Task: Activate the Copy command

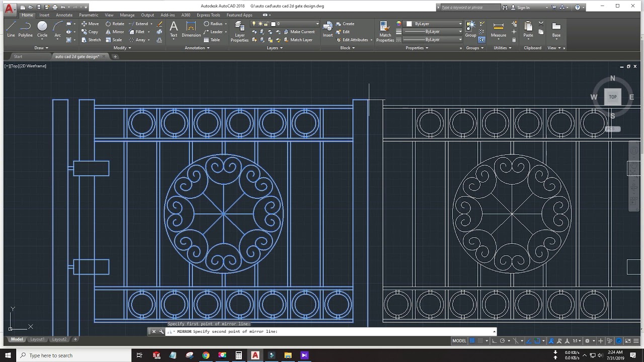Action: (x=90, y=32)
